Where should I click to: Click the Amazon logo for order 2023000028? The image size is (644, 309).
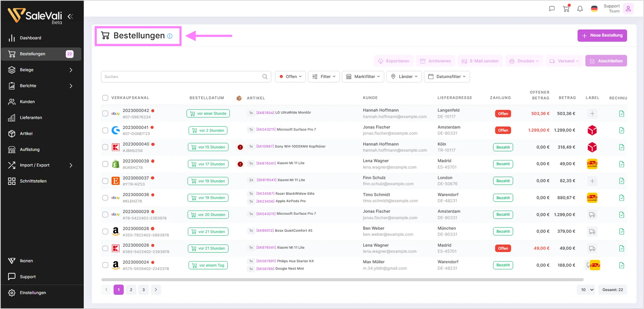116,232
